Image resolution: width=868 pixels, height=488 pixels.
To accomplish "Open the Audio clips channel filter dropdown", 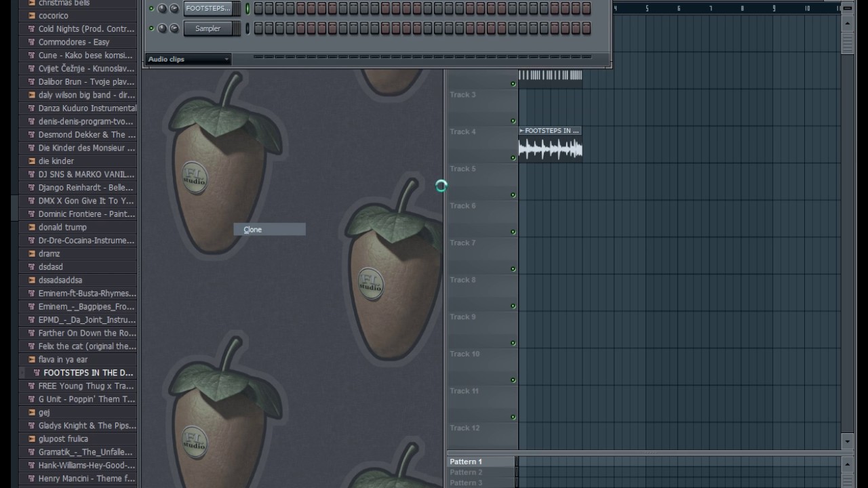I will point(189,59).
